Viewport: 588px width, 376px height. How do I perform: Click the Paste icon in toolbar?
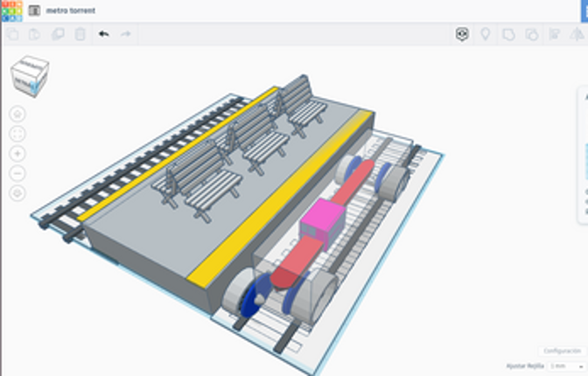[x=35, y=34]
